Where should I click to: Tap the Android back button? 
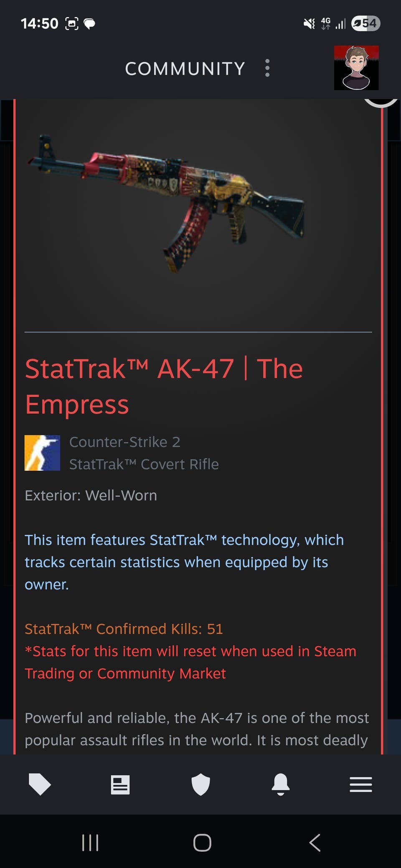[315, 843]
